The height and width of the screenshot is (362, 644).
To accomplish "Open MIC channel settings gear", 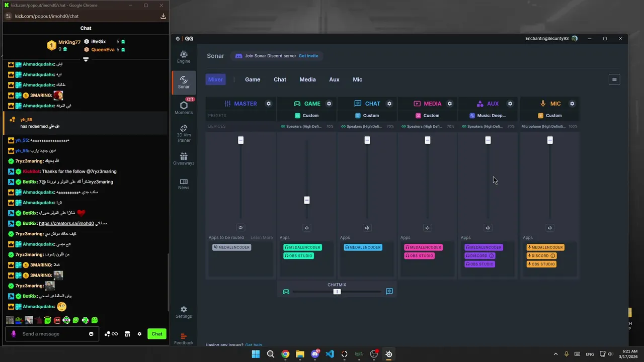I will 572,104.
